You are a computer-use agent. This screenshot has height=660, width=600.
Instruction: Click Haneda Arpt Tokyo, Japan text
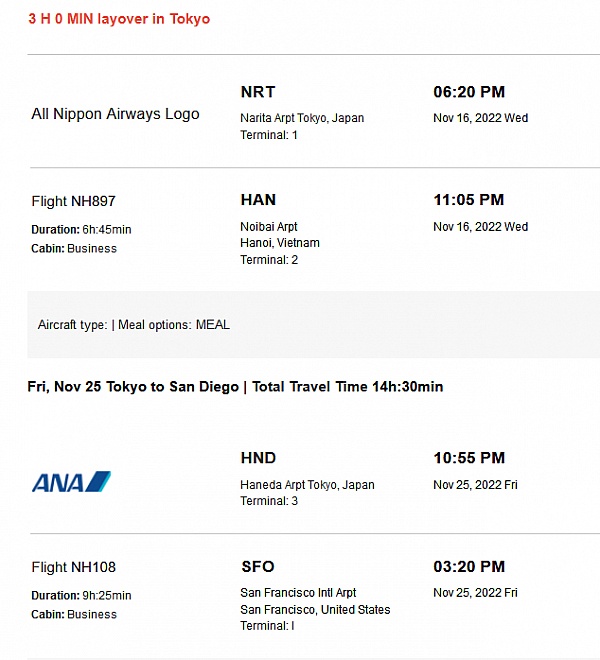point(307,485)
